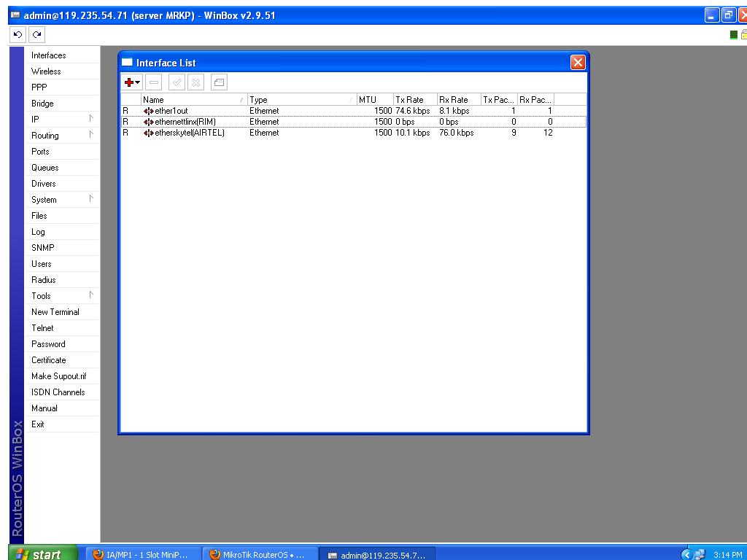Select Make Supout.rif in sidebar
This screenshot has width=747, height=560.
[x=58, y=376]
